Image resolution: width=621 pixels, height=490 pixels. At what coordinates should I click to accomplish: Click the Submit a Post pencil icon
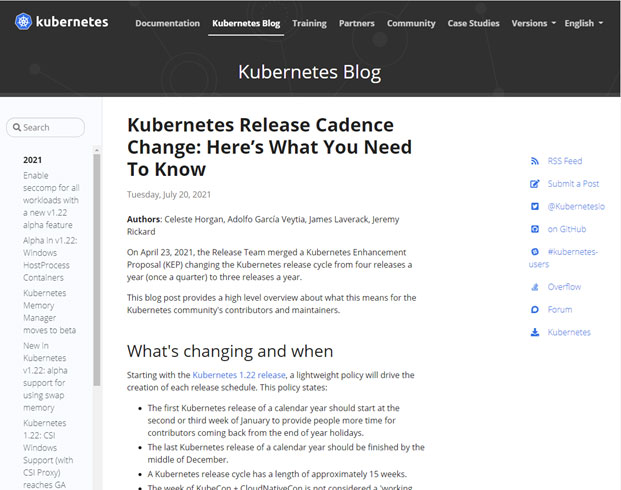(535, 184)
